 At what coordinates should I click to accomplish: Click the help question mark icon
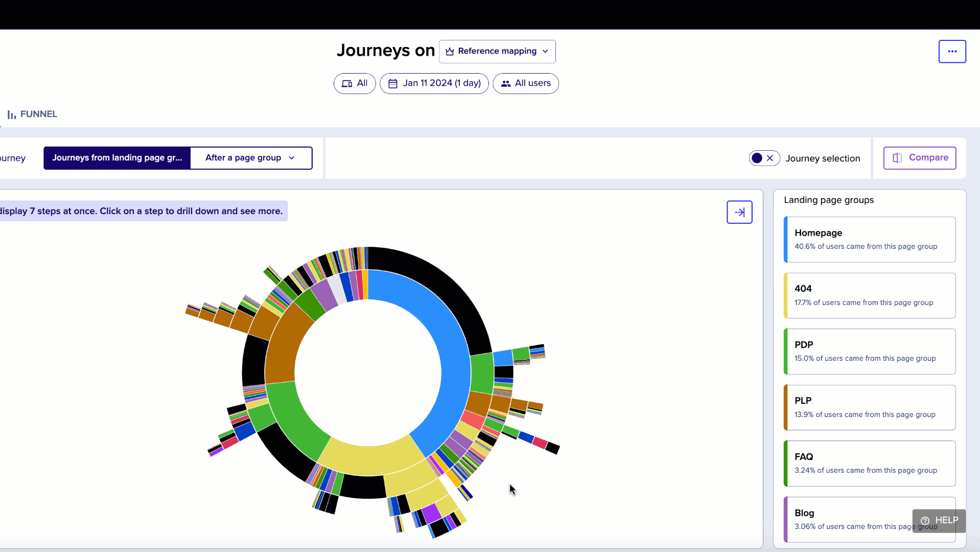(x=925, y=521)
